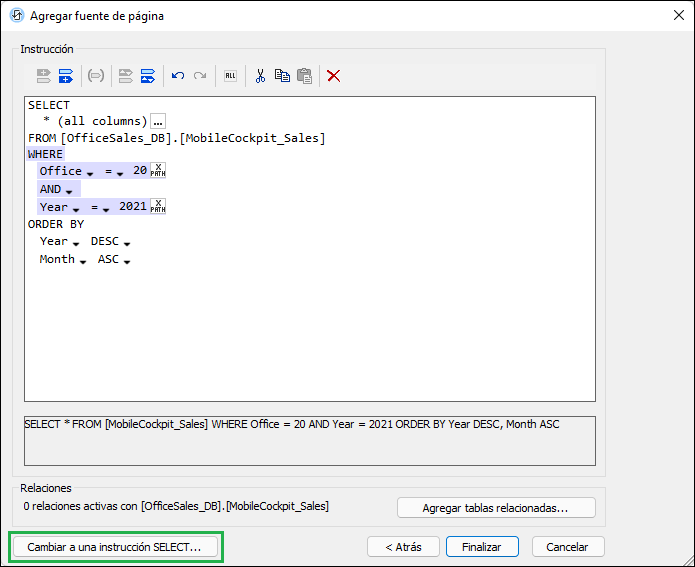This screenshot has height=567, width=695.
Task: Click the undo arrow in the toolbar
Action: 178,75
